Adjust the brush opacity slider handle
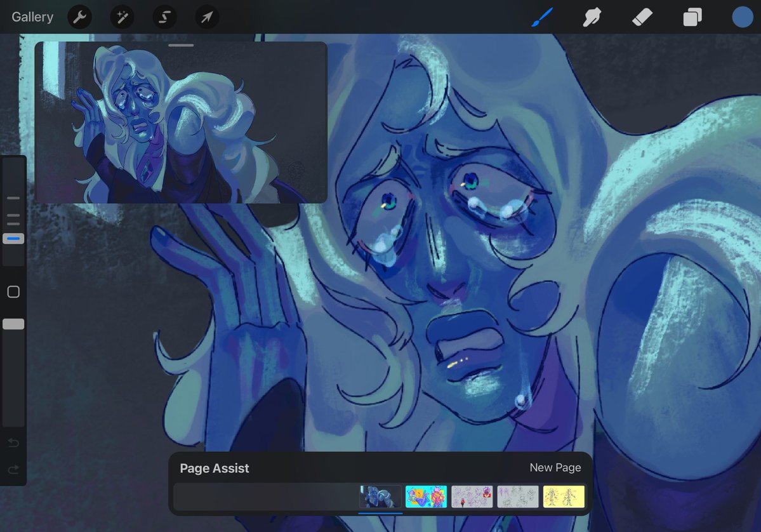 13,324
